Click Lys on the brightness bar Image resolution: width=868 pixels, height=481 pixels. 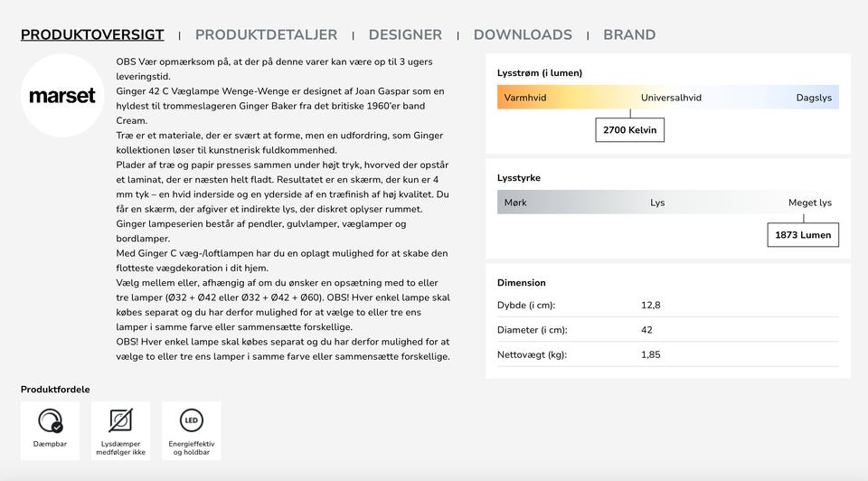[x=657, y=203]
